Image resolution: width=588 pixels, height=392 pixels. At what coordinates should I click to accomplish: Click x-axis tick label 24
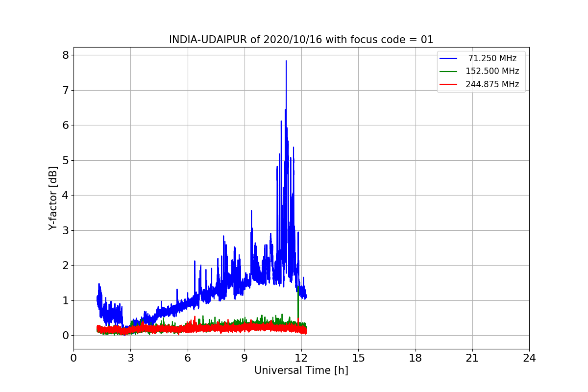[529, 358]
